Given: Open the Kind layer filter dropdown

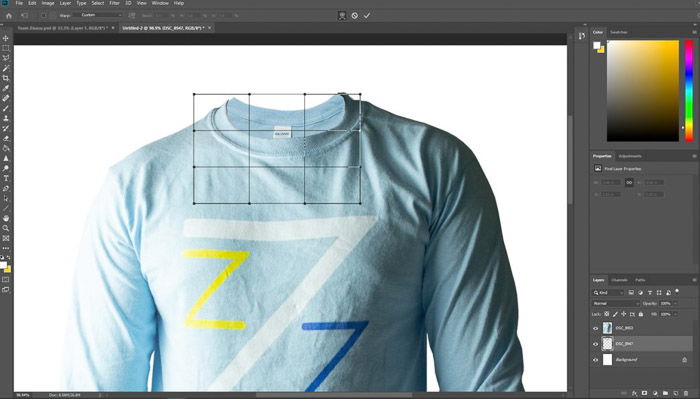Looking at the screenshot, I should click(608, 293).
